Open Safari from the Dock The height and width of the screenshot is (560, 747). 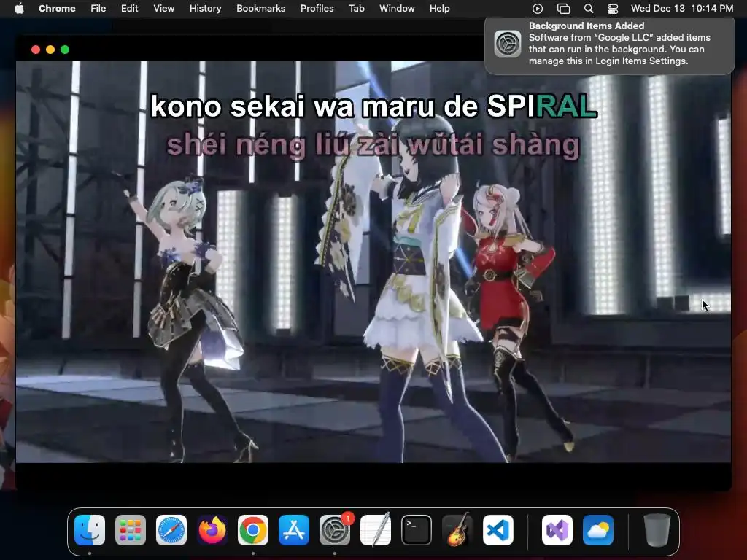[x=171, y=530]
